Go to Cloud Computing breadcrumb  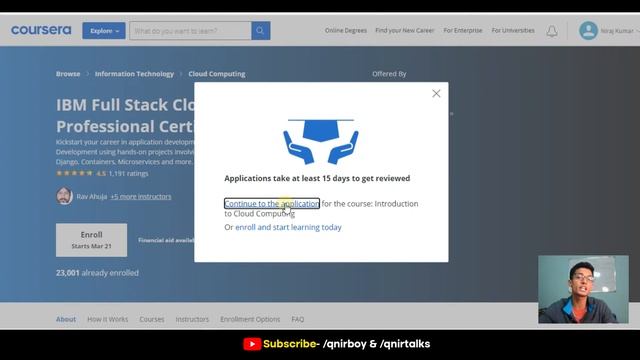tap(217, 74)
